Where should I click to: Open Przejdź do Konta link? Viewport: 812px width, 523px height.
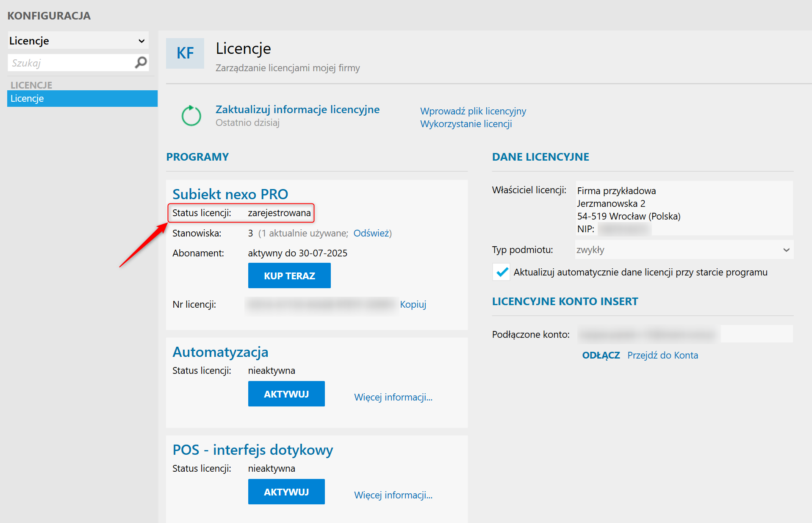(x=662, y=355)
